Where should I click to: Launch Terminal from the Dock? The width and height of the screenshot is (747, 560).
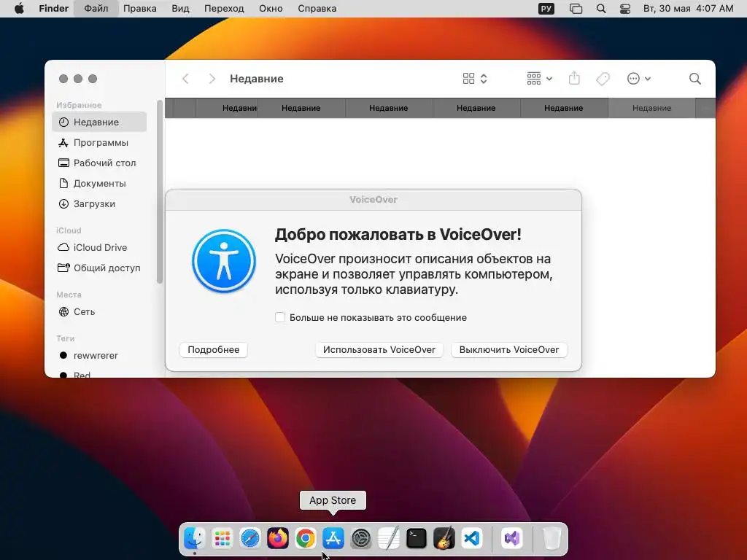(x=417, y=539)
